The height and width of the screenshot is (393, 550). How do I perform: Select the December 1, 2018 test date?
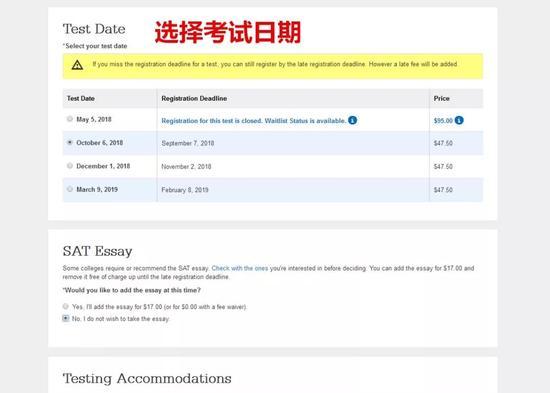pos(70,166)
